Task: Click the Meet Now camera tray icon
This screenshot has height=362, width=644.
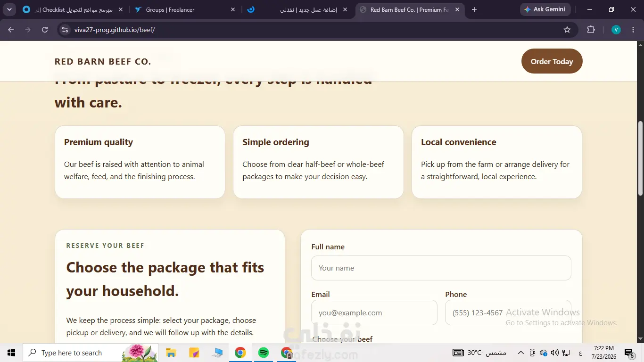Action: coord(532,353)
